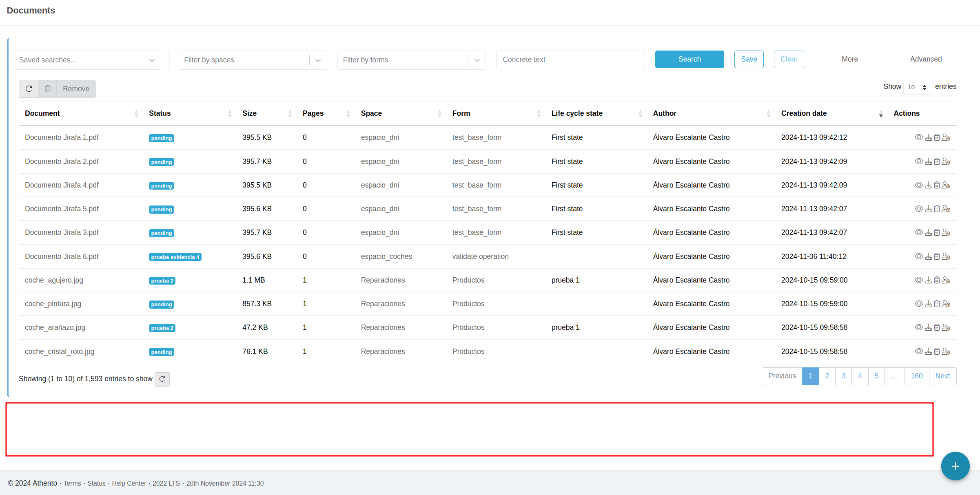
Task: Download Documento Jirafa 2.pdf via row icon
Action: (928, 161)
